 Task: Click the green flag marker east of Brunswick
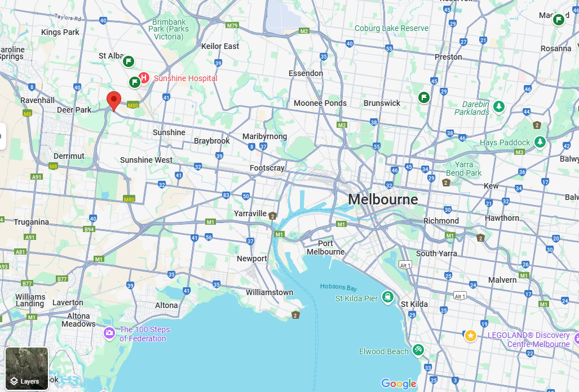coord(424,98)
